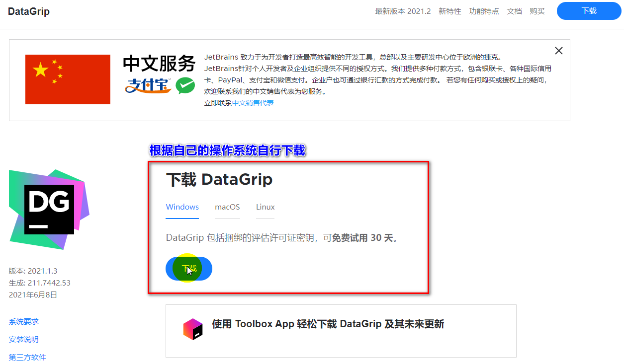Open the 功能特点 navigation item
The height and width of the screenshot is (364, 624).
pyautogui.click(x=484, y=11)
